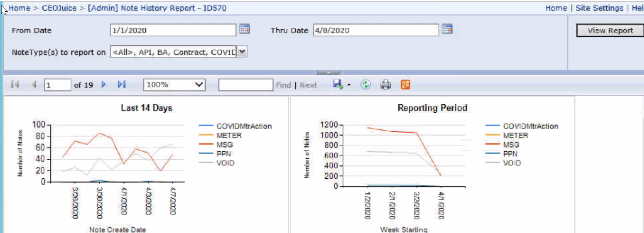This screenshot has height=233, width=644.
Task: Click the Find link
Action: pos(283,85)
